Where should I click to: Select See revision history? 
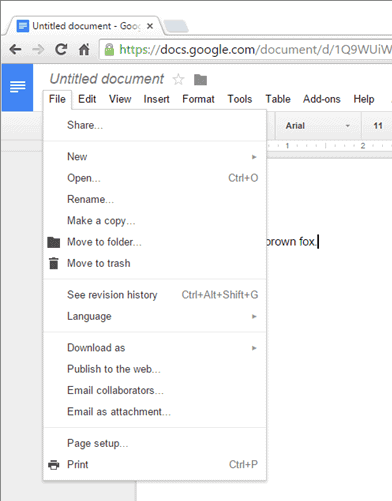point(155,295)
